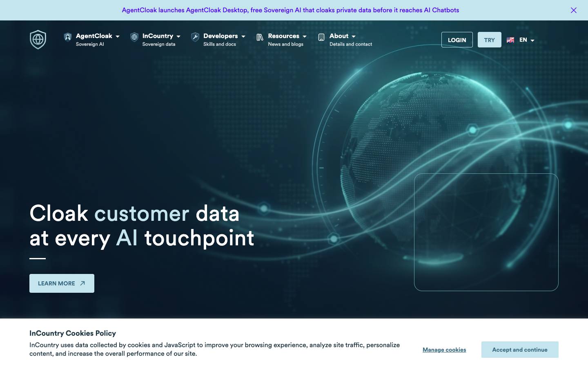Open the InCountry menu

click(158, 36)
